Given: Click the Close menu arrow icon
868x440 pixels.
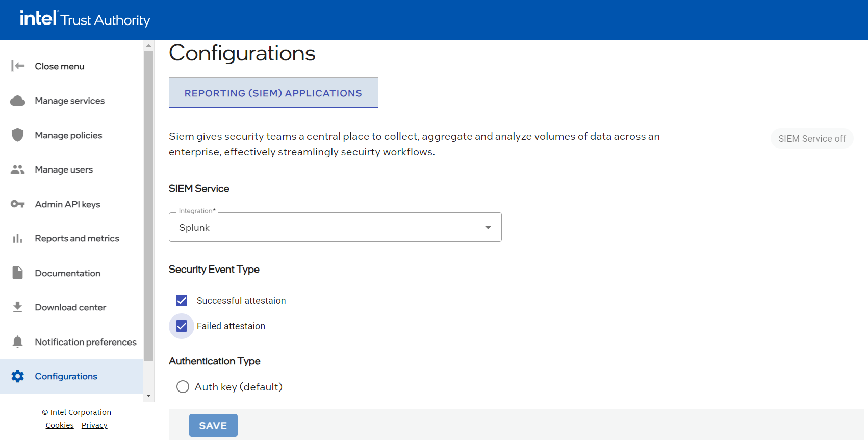Looking at the screenshot, I should 18,66.
